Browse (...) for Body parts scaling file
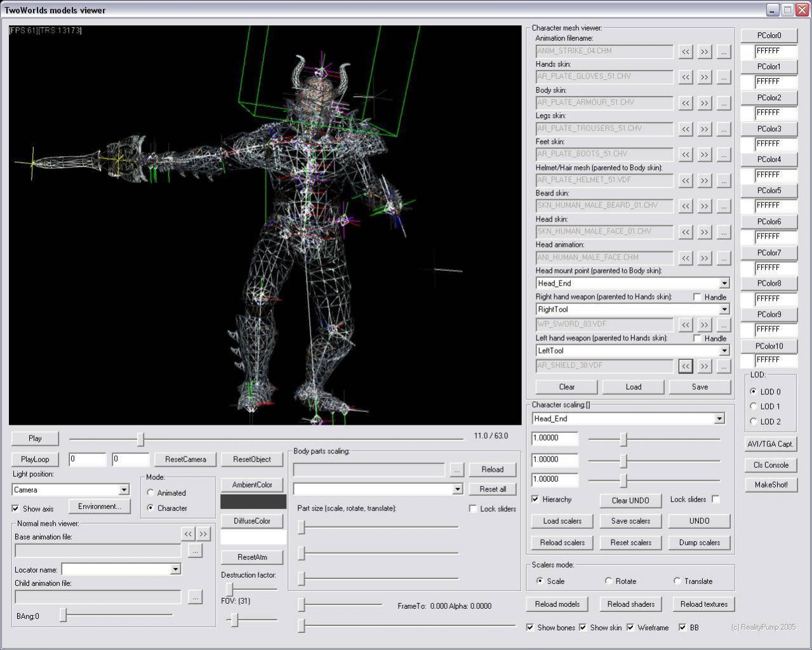Image resolution: width=812 pixels, height=650 pixels. (457, 470)
